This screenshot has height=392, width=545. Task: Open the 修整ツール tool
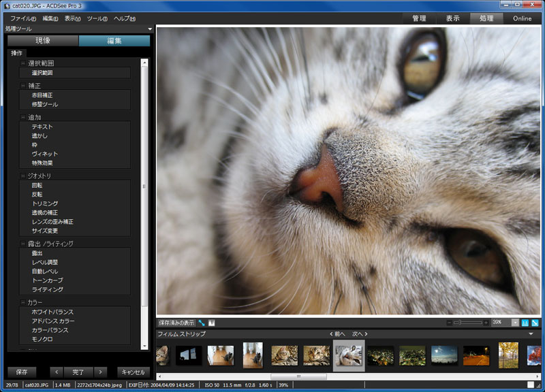45,104
